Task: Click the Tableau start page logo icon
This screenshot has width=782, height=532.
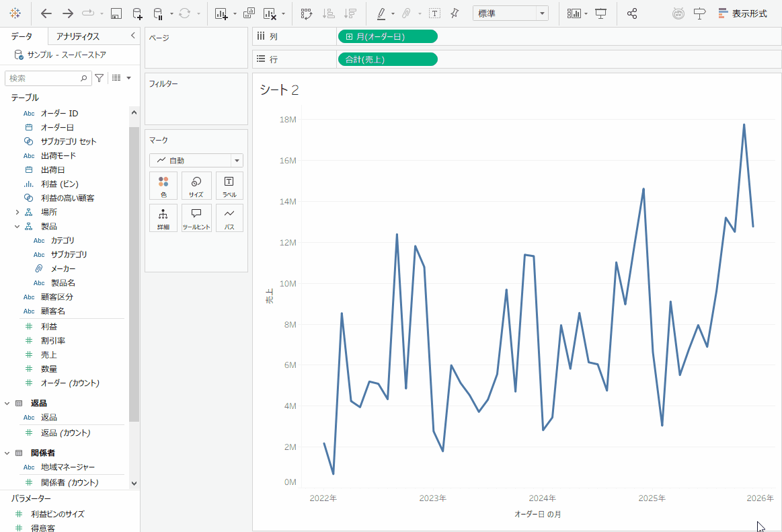Action: pos(15,13)
